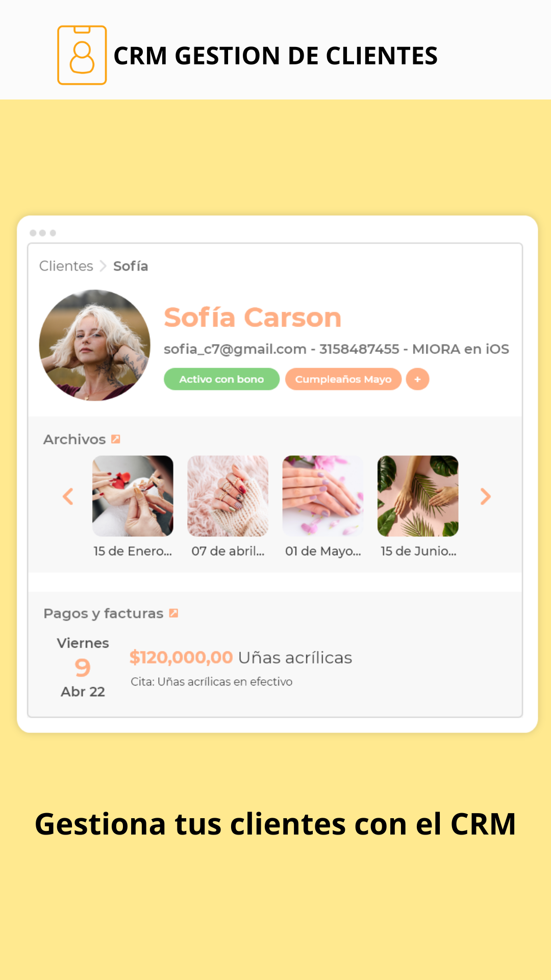Open Pagos y facturas external link icon
551x980 pixels.
click(173, 613)
